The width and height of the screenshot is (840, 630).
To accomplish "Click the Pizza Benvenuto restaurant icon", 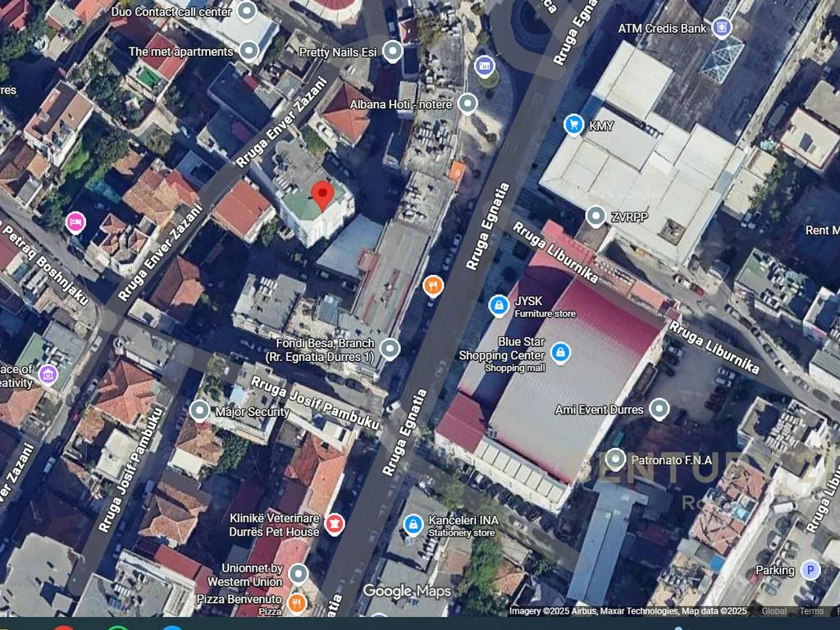I will tap(297, 604).
